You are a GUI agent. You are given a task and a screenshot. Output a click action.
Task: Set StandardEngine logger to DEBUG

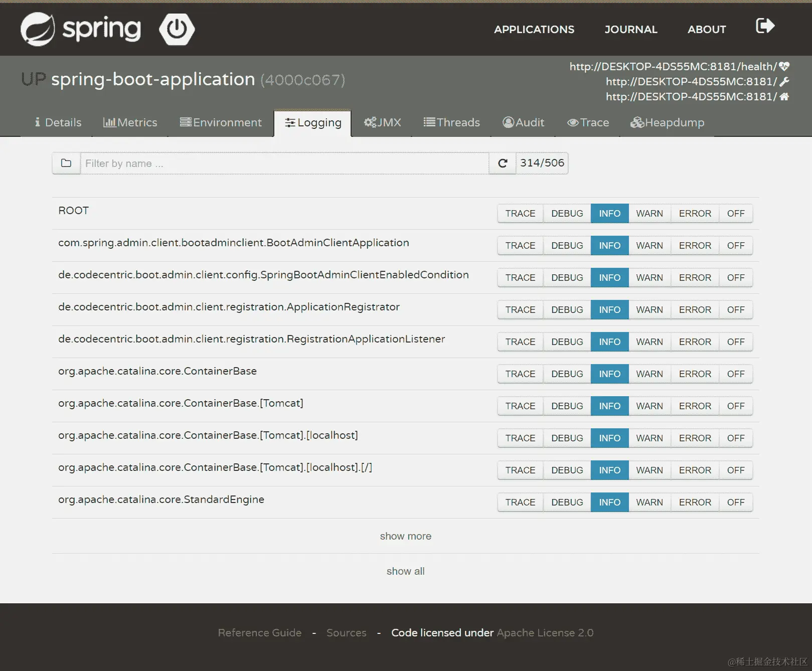click(567, 502)
